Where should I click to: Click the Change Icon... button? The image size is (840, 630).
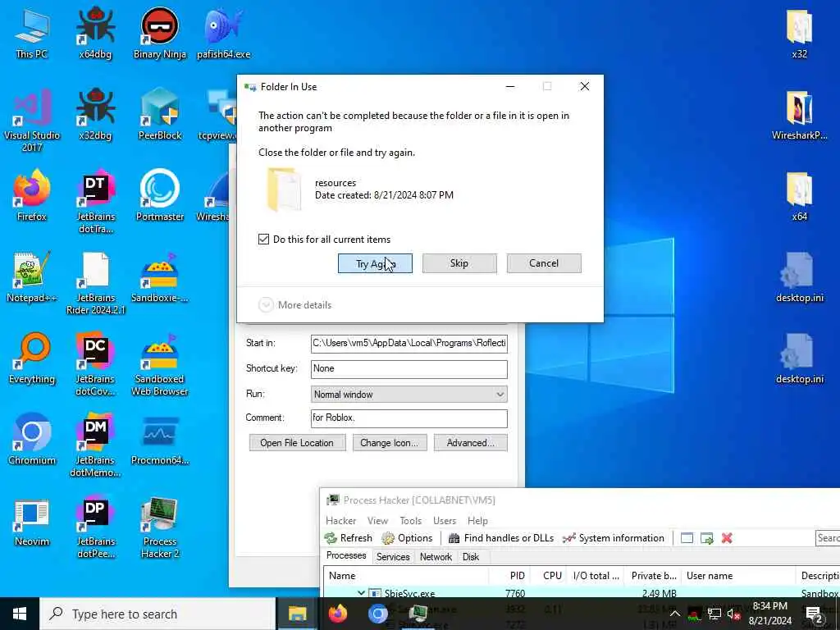pos(390,443)
